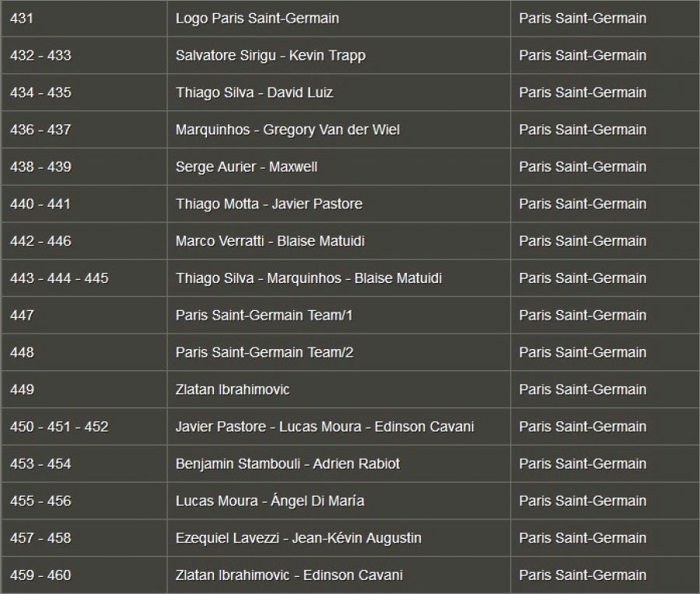Select the "459 - 460" number cell
Screen dimensions: 700x594
click(40, 575)
